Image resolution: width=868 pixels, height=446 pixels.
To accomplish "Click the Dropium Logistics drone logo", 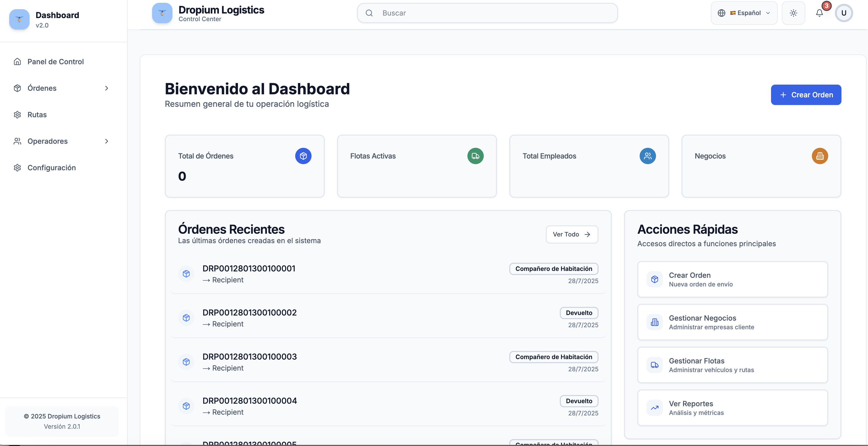I will click(x=162, y=13).
